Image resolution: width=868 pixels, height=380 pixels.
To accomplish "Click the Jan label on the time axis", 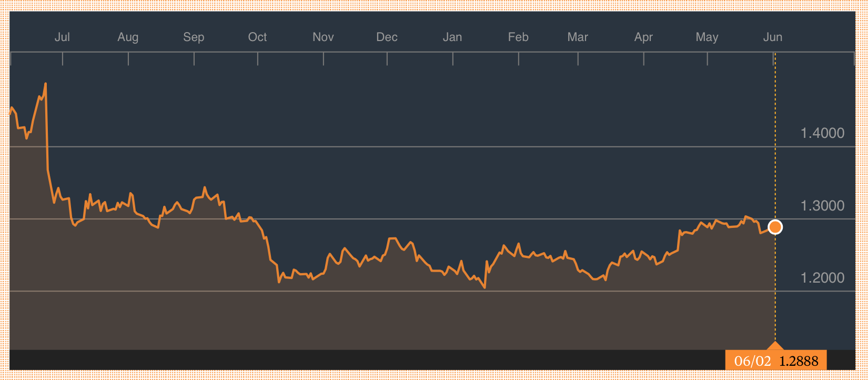I will (452, 37).
